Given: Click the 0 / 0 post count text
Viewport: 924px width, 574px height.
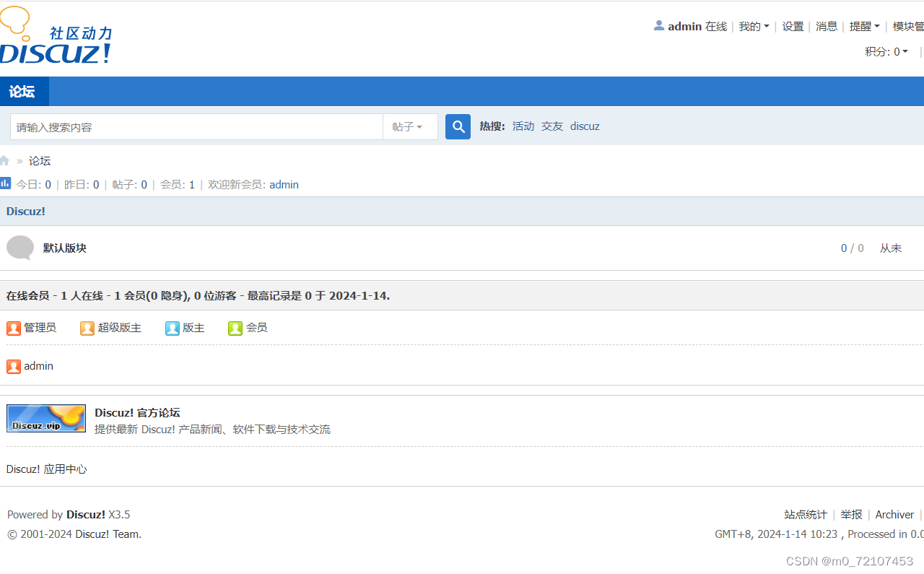Looking at the screenshot, I should (x=853, y=248).
